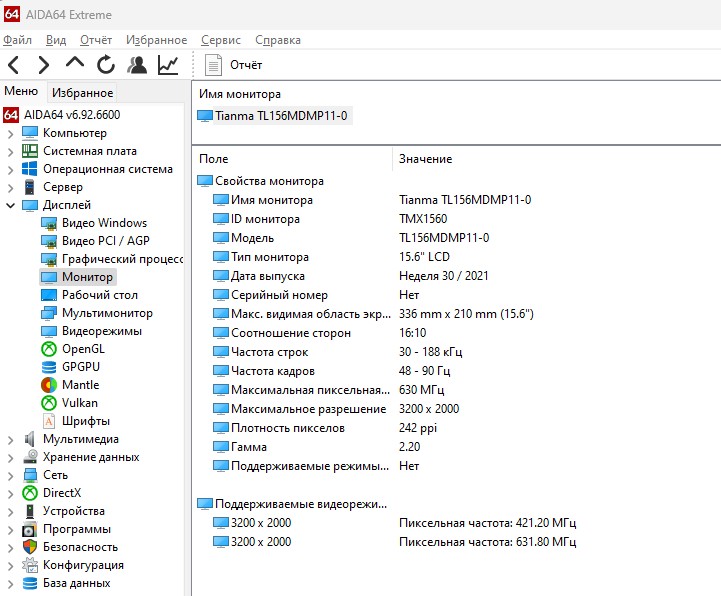Click the Компьютер icon
Image resolution: width=721 pixels, height=596 pixels.
pos(30,133)
